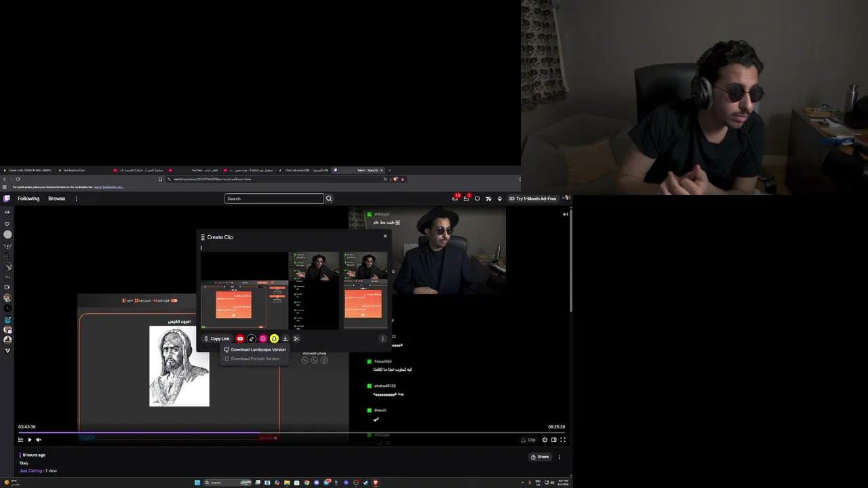
Task: Go back in the browser
Action: click(4, 179)
